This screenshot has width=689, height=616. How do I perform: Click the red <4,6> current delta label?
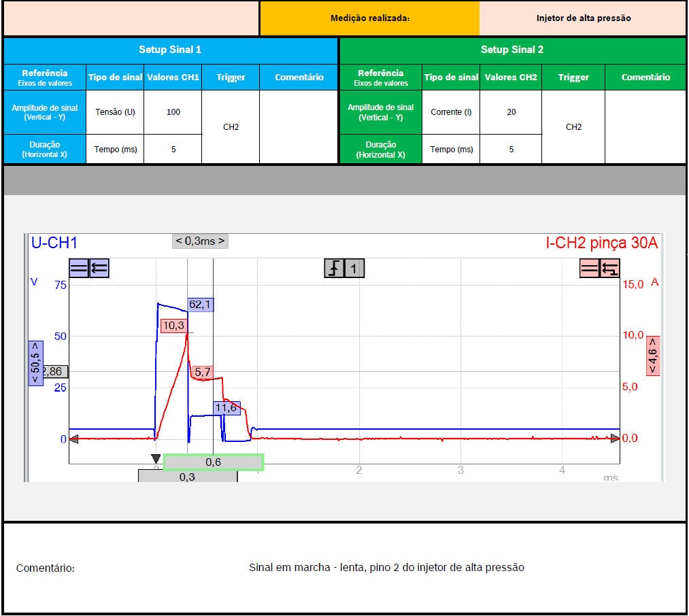(653, 356)
